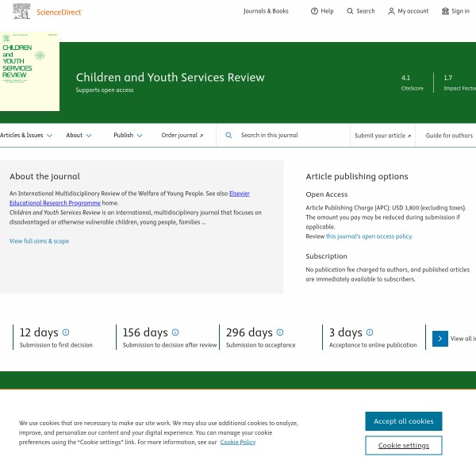Image resolution: width=476 pixels, height=476 pixels.
Task: Expand the About dropdown menu
Action: click(x=79, y=136)
